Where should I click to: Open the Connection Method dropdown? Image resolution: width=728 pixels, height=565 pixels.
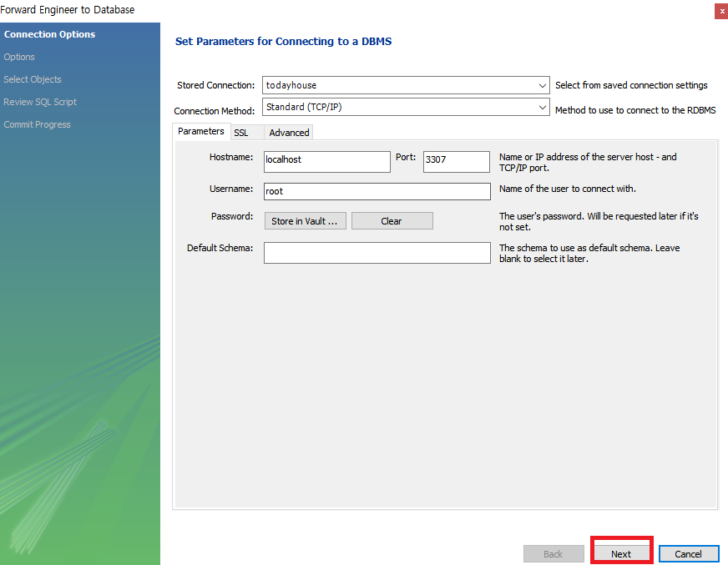click(405, 107)
